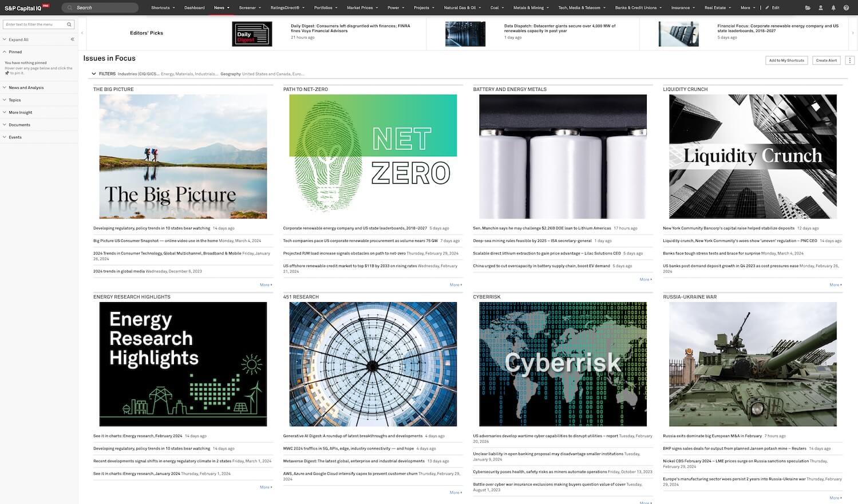Open the Metals & Mining menu

point(531,8)
